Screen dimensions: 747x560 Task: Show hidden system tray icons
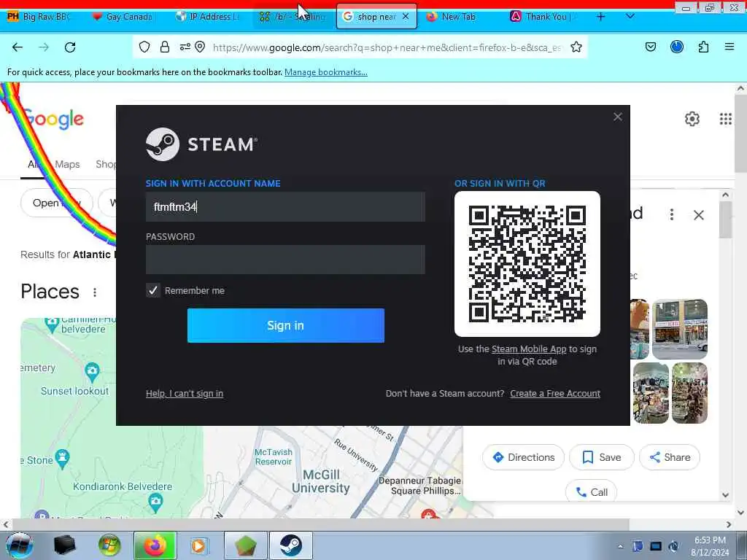(620, 546)
